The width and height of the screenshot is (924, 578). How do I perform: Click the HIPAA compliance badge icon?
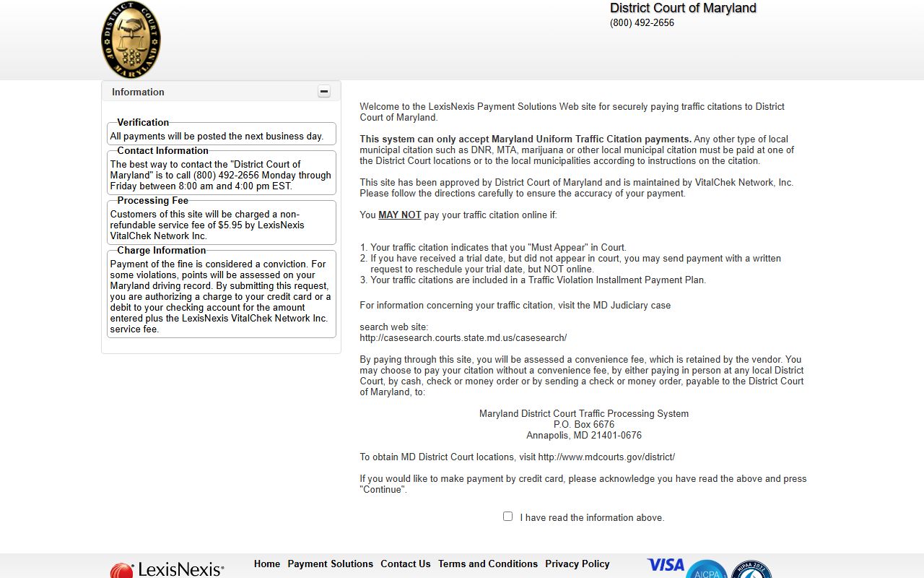click(751, 569)
